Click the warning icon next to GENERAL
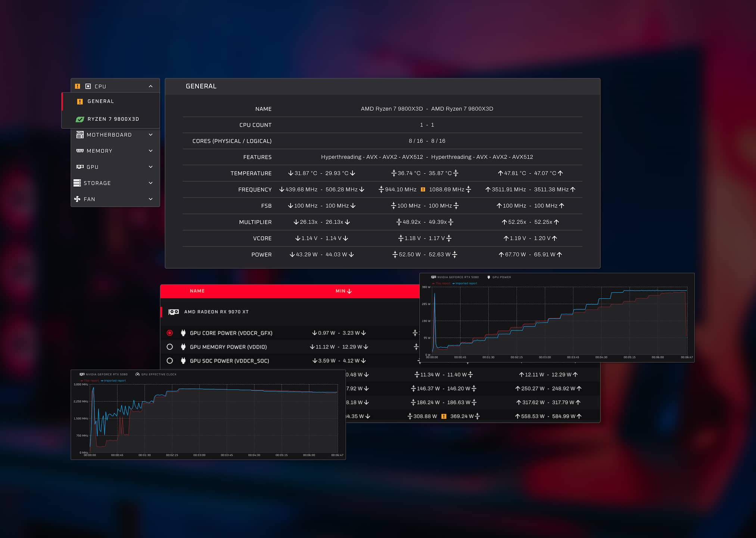This screenshot has height=538, width=756. (79, 101)
